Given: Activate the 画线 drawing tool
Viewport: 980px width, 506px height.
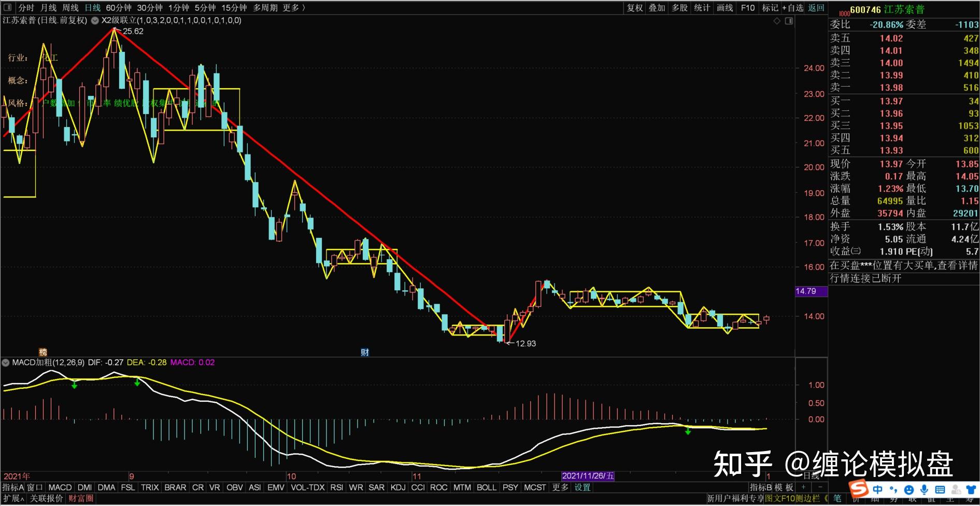Looking at the screenshot, I should click(725, 8).
